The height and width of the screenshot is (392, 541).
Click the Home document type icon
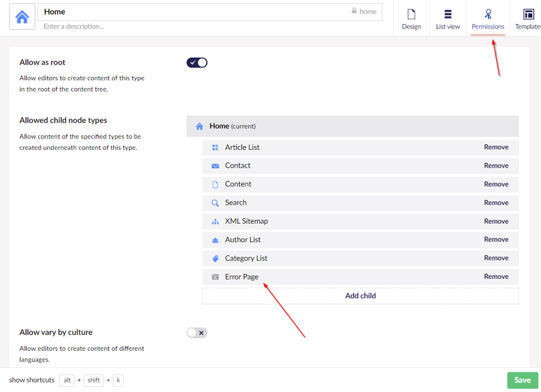(22, 18)
